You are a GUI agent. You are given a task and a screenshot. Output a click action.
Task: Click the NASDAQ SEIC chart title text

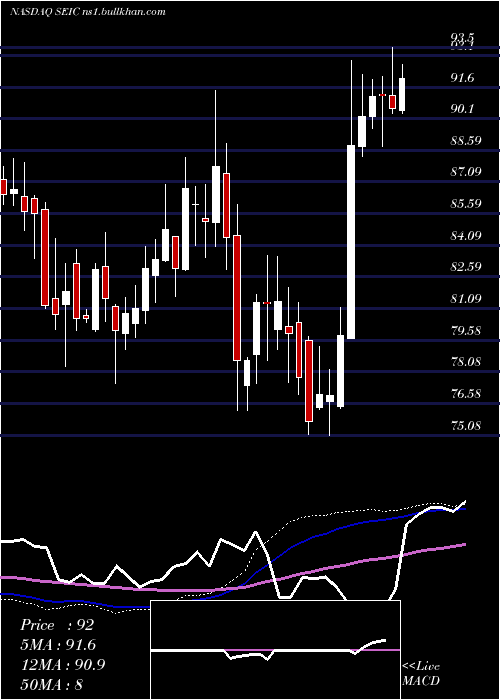(88, 11)
